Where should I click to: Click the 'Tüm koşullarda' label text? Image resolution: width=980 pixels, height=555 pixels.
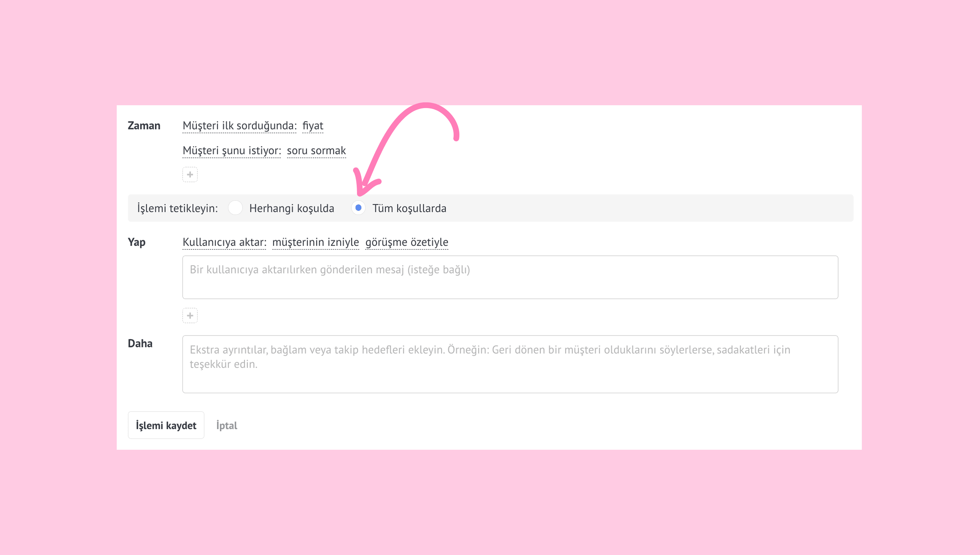point(409,208)
